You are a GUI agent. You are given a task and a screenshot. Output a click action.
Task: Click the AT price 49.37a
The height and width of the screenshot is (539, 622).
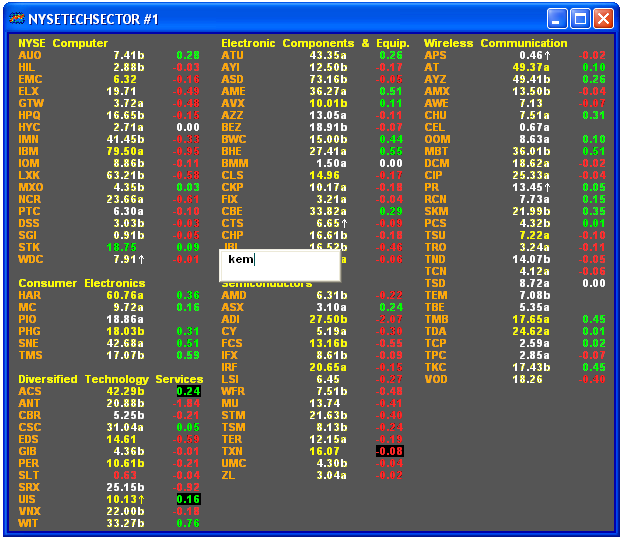531,67
